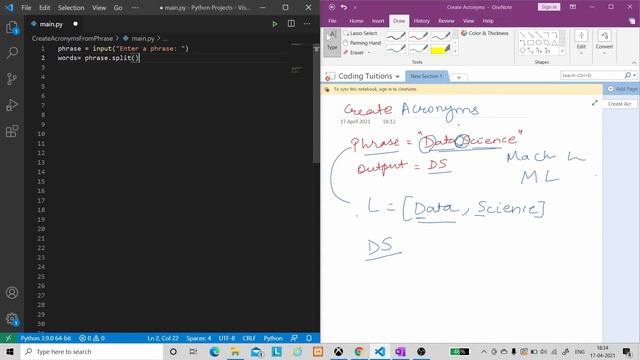Open the Extensions view in VS Code

tap(12, 131)
